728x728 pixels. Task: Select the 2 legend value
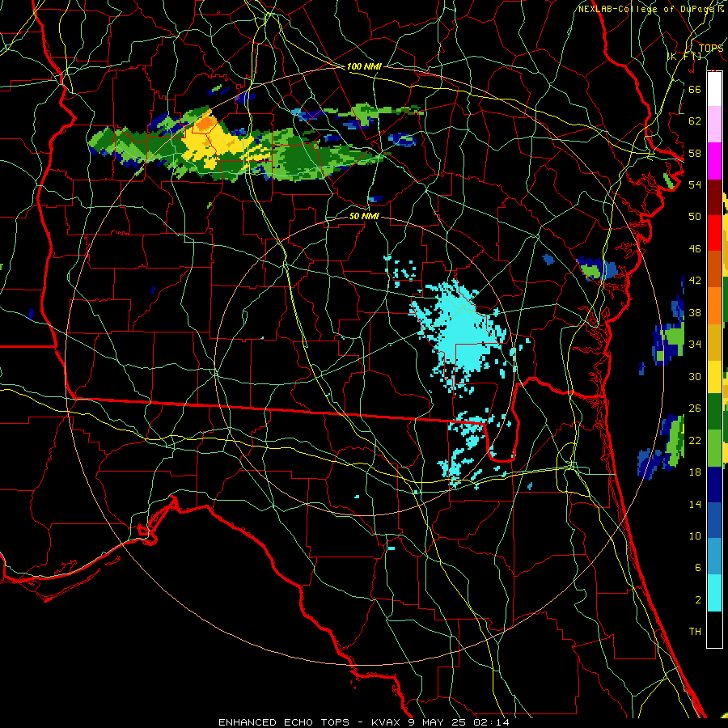(697, 600)
